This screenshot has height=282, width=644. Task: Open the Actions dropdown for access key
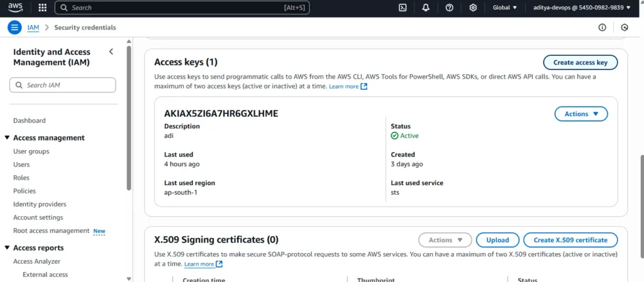581,114
